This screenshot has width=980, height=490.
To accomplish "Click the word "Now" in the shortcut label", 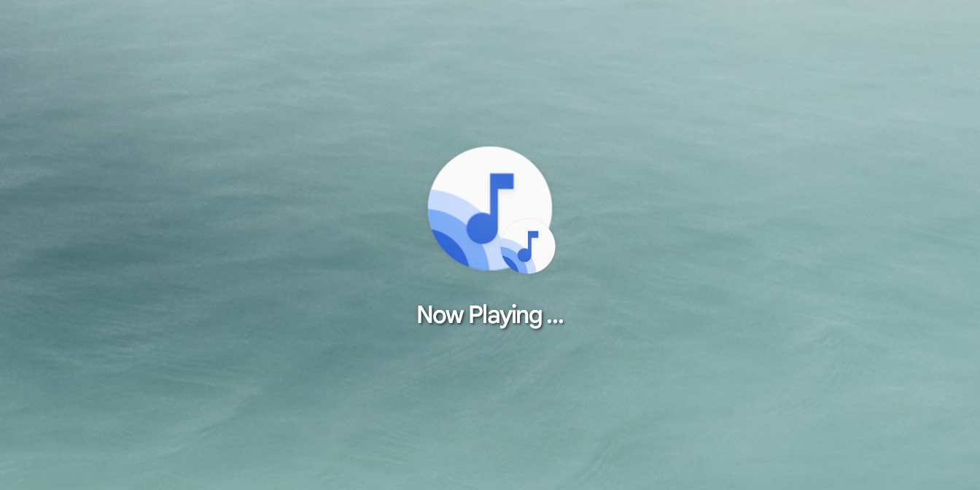I will click(x=440, y=315).
